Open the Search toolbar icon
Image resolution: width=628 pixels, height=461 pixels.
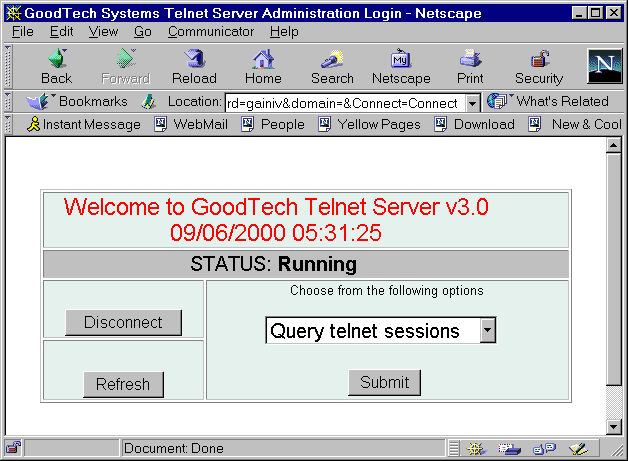(x=332, y=58)
